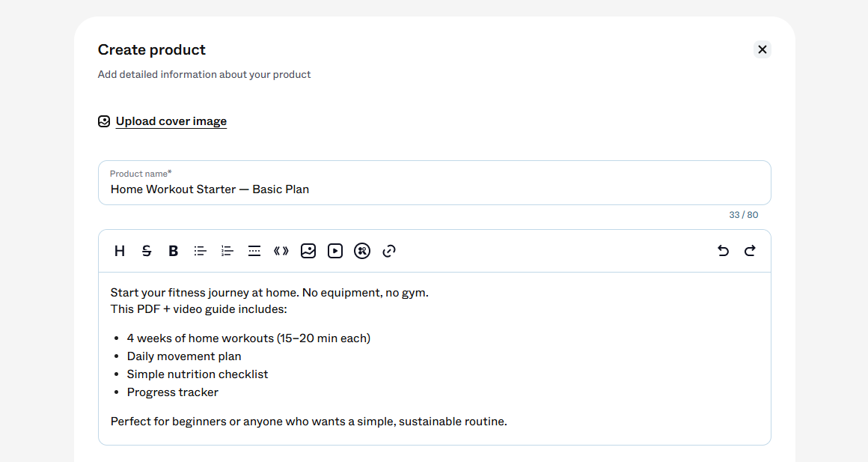Undo the last edit
This screenshot has width=868, height=462.
[x=723, y=251]
